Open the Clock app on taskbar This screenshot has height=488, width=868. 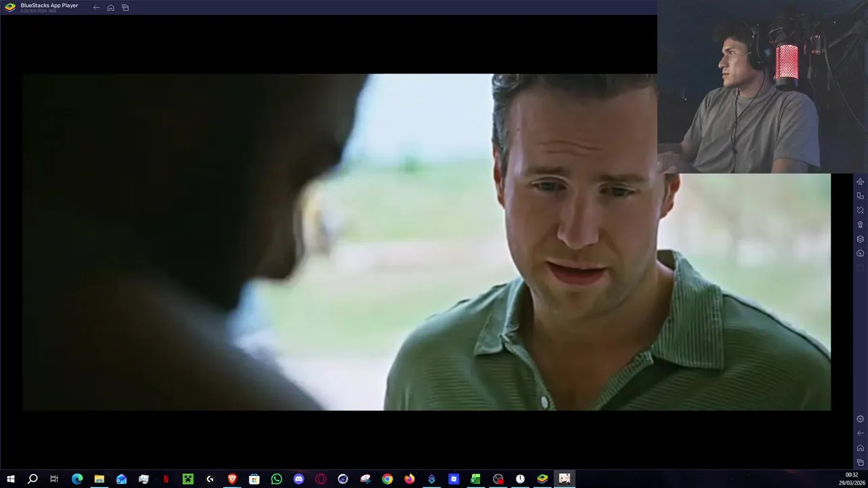pyautogui.click(x=520, y=479)
